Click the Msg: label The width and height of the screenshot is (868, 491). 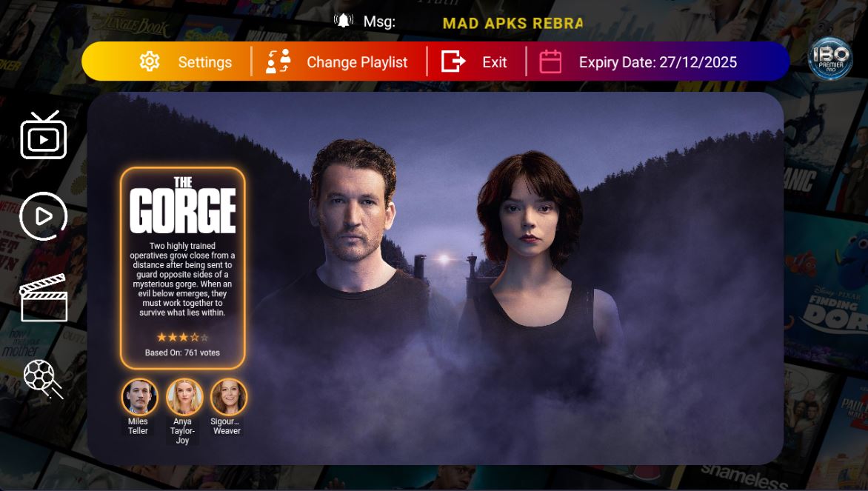click(379, 21)
